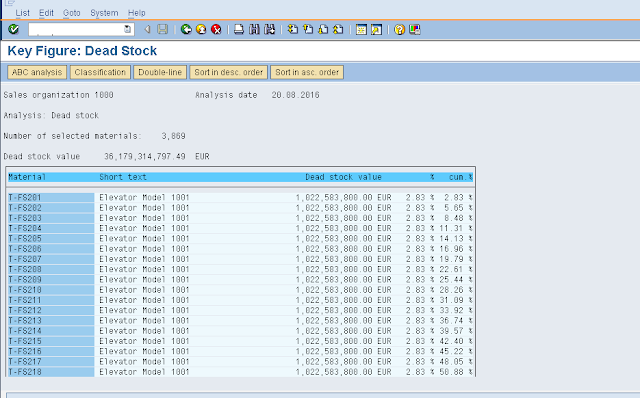Select material T-FS212
640x398 pixels.
[51, 310]
